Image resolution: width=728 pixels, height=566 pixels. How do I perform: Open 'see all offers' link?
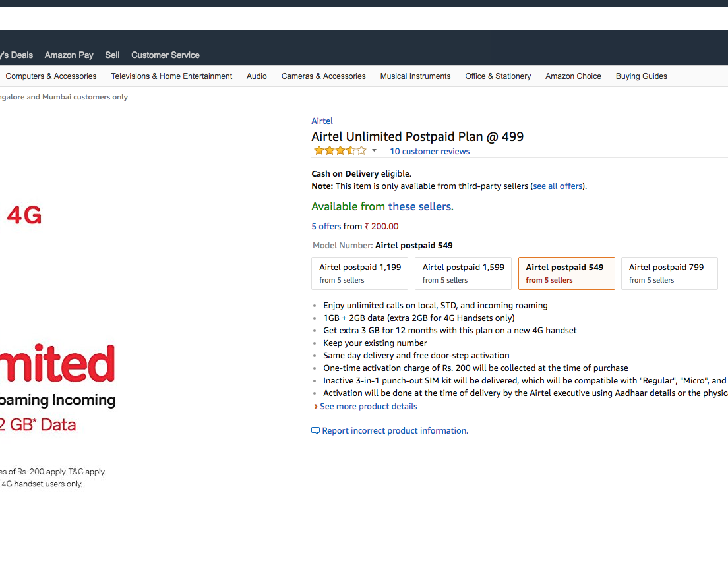click(x=558, y=186)
